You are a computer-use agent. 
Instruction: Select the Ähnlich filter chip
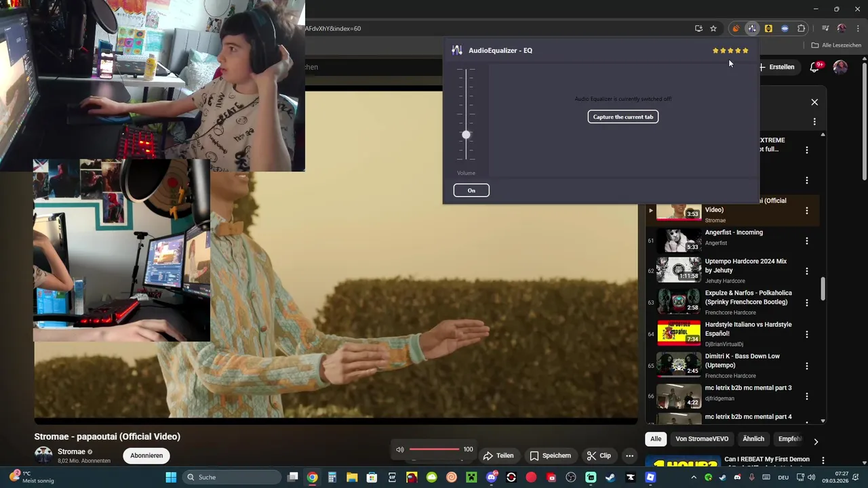click(753, 439)
